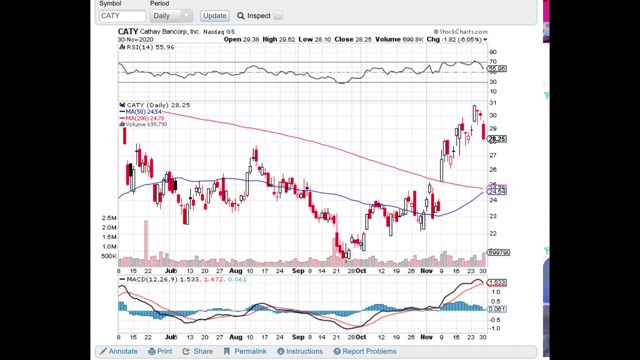Click the Print printer icon
Screen dimensions: 640x360
152,351
